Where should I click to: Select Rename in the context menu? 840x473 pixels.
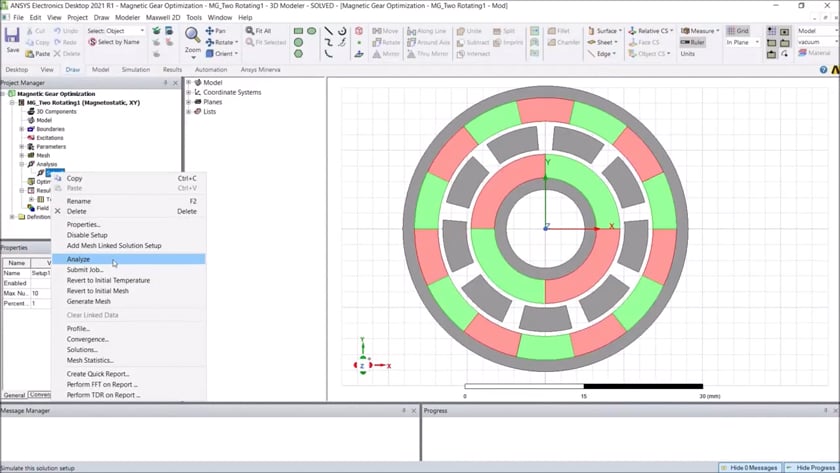(x=129, y=201)
